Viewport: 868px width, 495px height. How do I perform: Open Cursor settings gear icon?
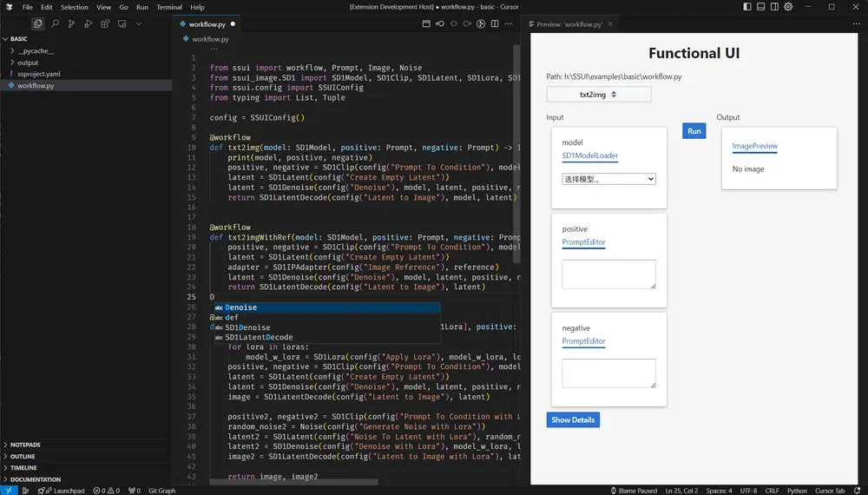click(x=788, y=7)
